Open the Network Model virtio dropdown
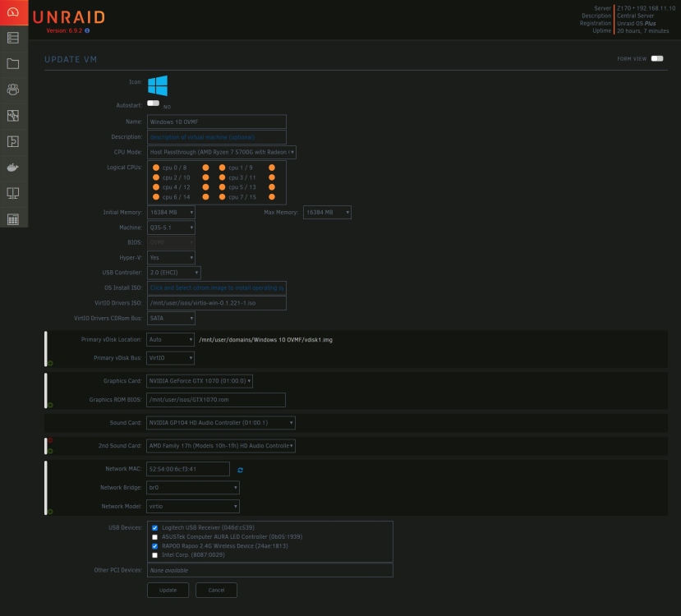Viewport: 681px width, 616px height. pos(193,506)
